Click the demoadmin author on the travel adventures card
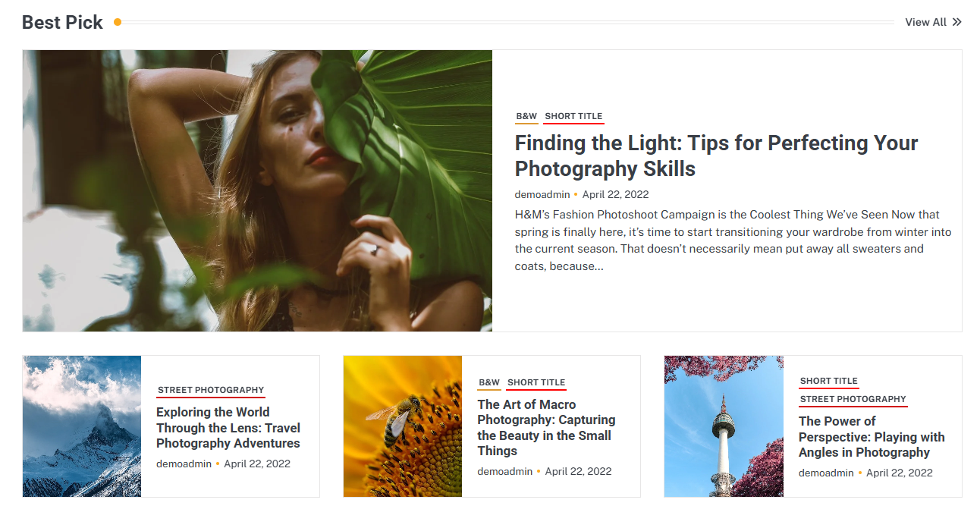The image size is (980, 528). (x=184, y=464)
